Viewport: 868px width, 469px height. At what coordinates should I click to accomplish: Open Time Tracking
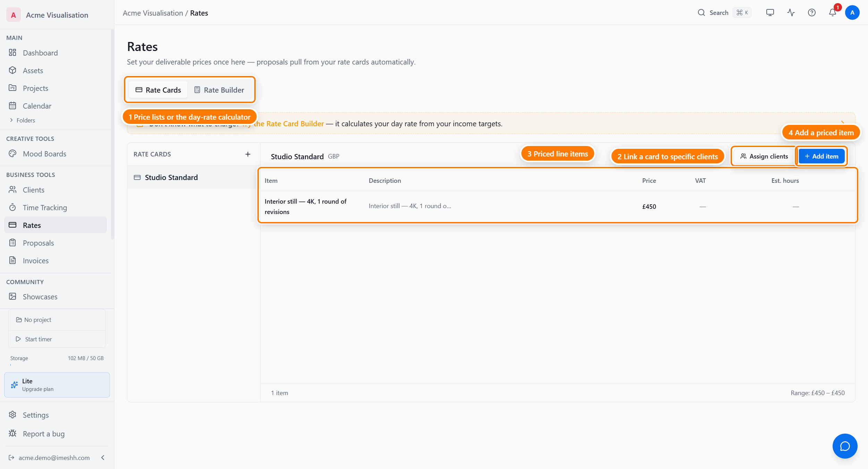click(56, 207)
